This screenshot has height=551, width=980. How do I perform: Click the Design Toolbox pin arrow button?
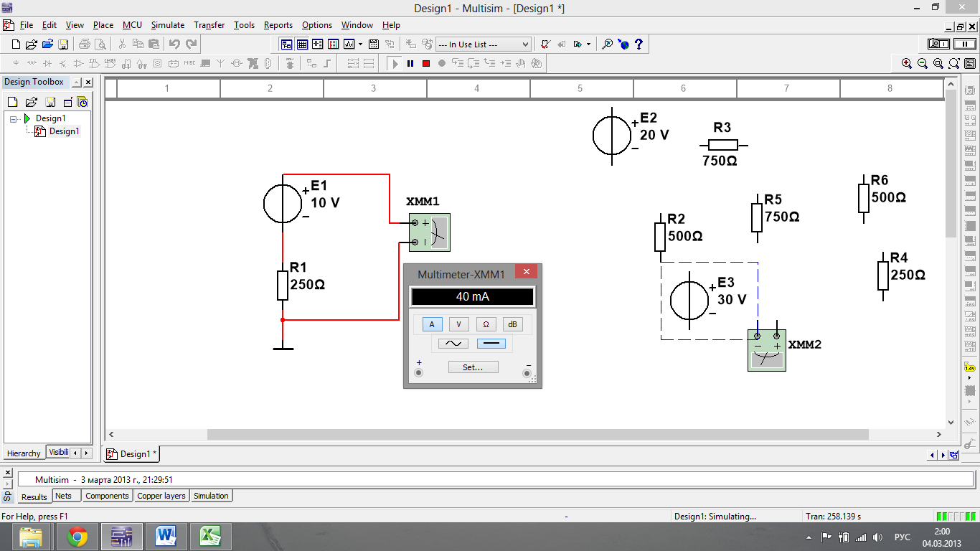[x=76, y=83]
